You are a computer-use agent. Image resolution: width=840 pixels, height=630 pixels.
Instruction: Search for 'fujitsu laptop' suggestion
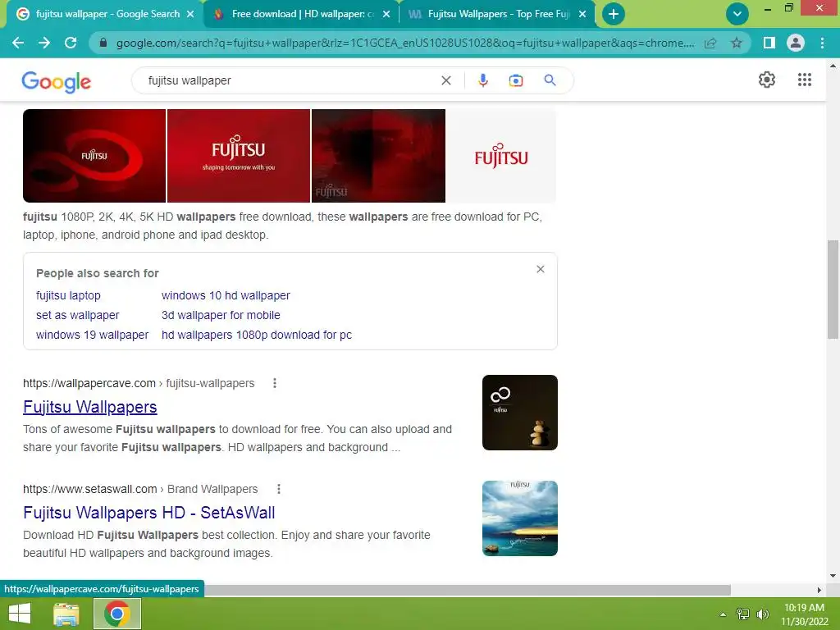(x=69, y=295)
